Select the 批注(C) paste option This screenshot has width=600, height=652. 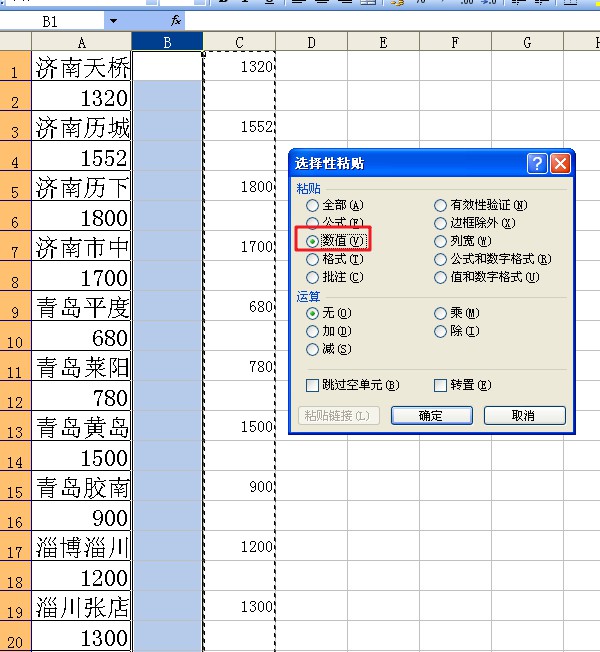pyautogui.click(x=335, y=277)
